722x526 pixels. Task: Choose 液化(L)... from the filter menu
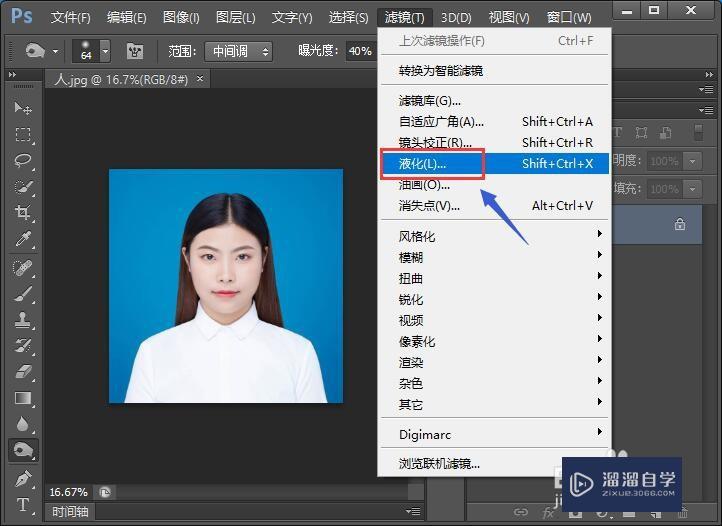click(423, 163)
